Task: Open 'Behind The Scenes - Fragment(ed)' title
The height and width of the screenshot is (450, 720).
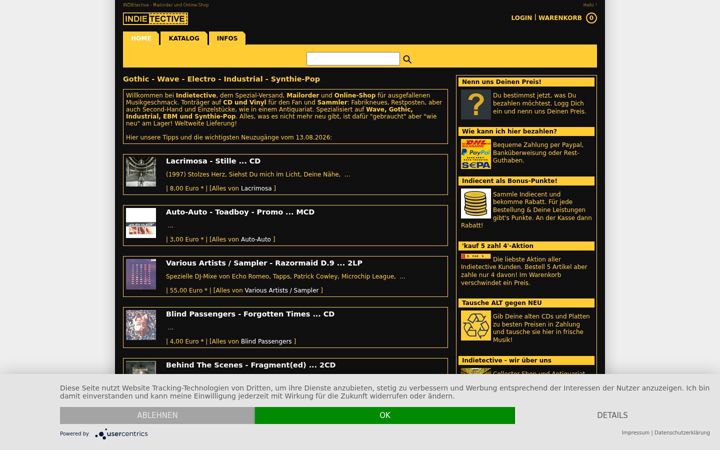Action: 251,365
